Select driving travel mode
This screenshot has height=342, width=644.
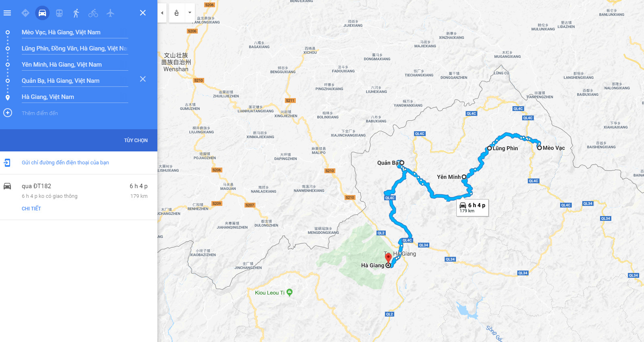point(42,13)
